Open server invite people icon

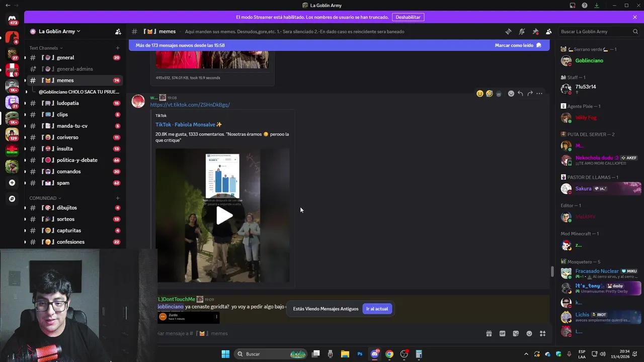[x=118, y=31]
